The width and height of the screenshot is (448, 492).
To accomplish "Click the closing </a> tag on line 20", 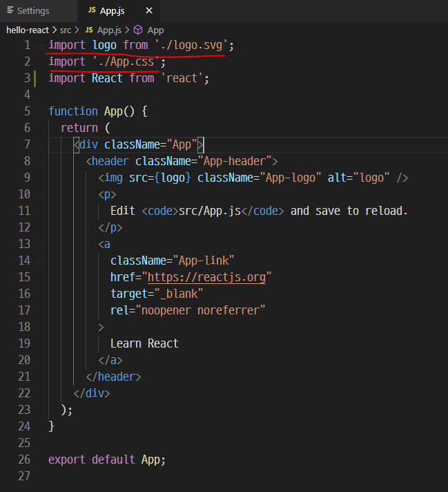I will [x=110, y=360].
